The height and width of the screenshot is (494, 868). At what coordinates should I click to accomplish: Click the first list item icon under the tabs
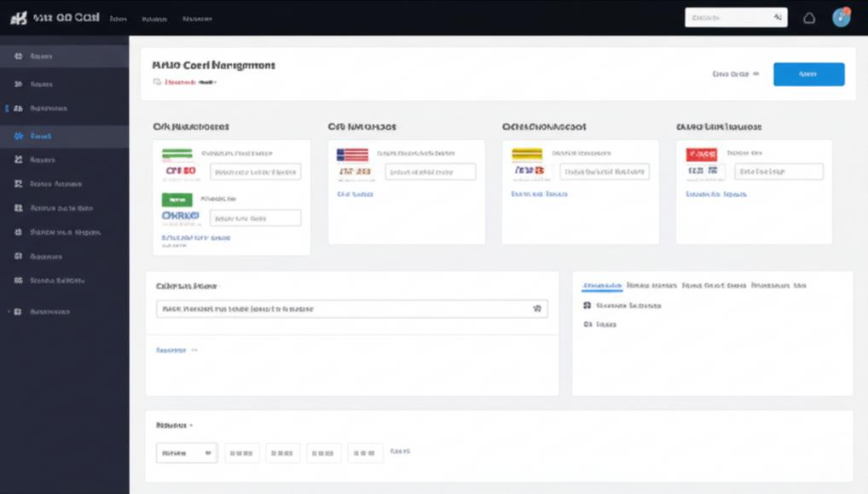click(x=587, y=305)
